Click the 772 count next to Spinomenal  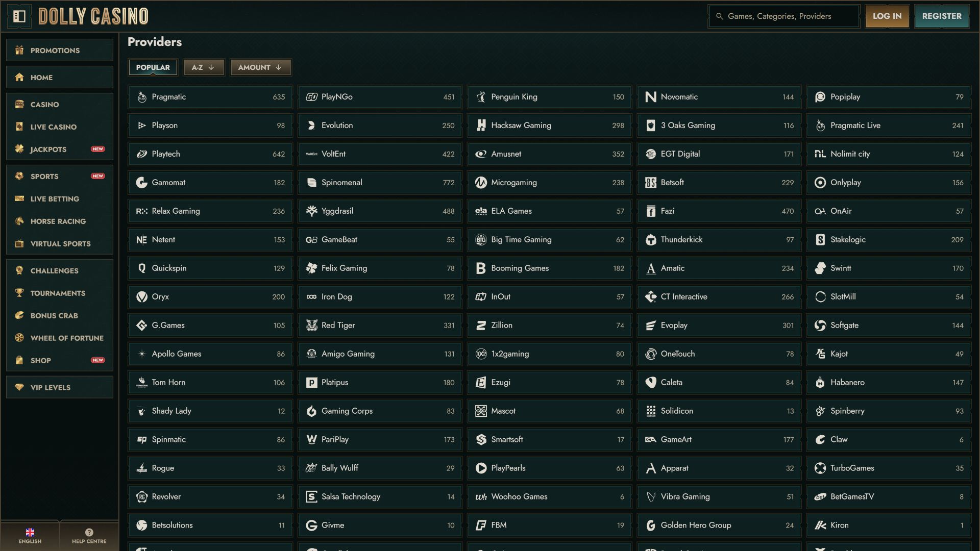tap(449, 183)
